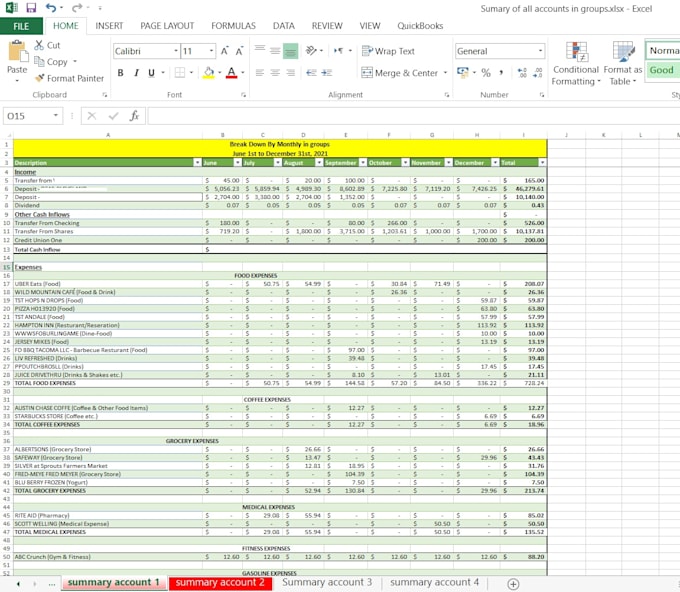Image resolution: width=680 pixels, height=592 pixels.
Task: Switch to DATA ribbon tab
Action: 284,26
